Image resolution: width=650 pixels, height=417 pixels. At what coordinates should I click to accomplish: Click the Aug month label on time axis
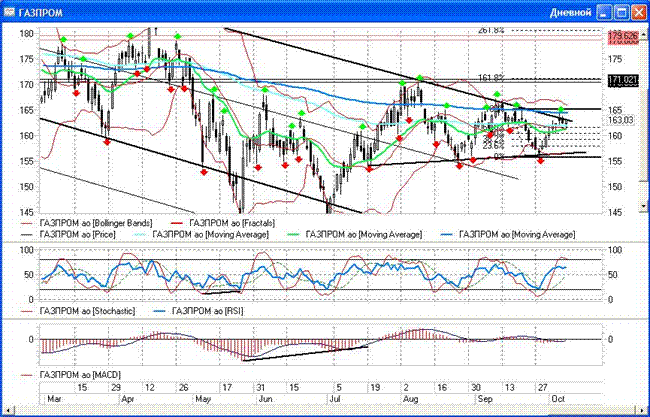(410, 399)
